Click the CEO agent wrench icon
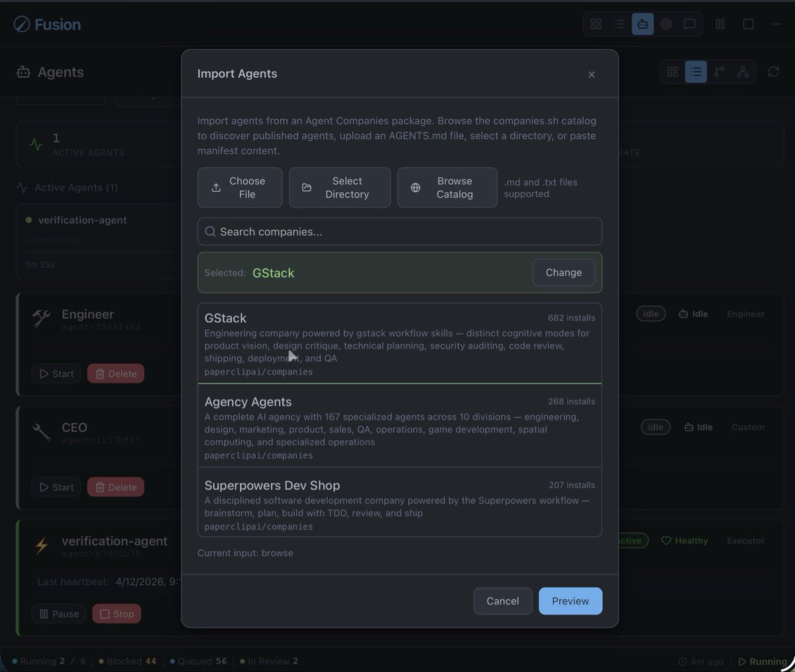This screenshot has height=672, width=795. pyautogui.click(x=41, y=432)
